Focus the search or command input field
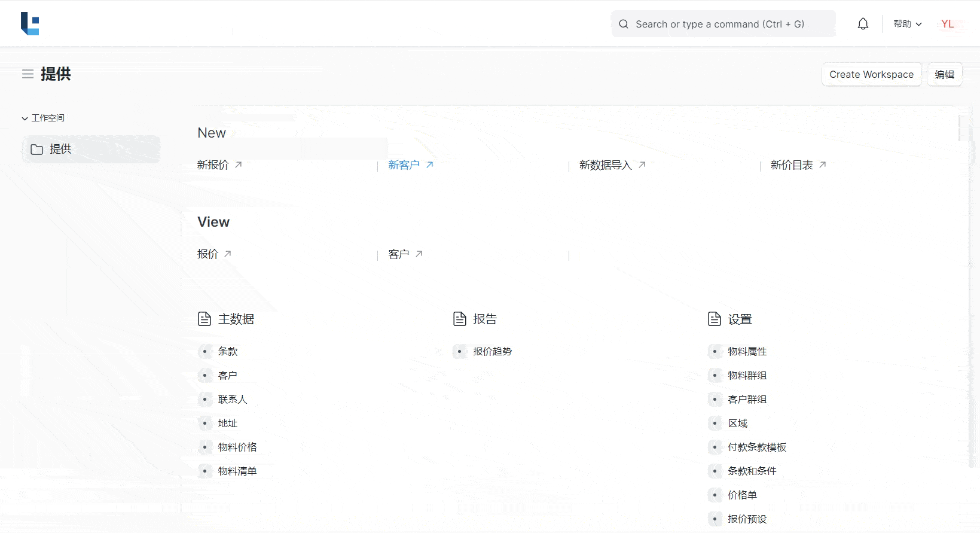980x533 pixels. [x=723, y=24]
